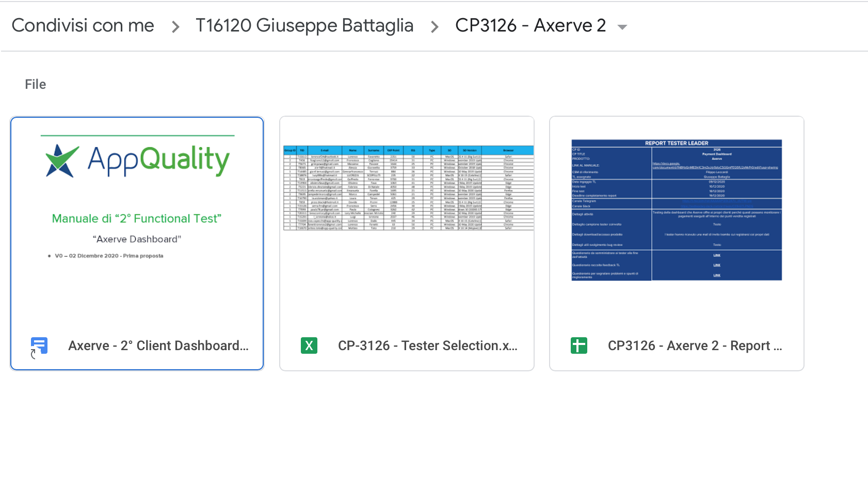Image resolution: width=868 pixels, height=503 pixels.
Task: Expand the CP3126 - Axerve 2 folder dropdown arrow
Action: (622, 27)
